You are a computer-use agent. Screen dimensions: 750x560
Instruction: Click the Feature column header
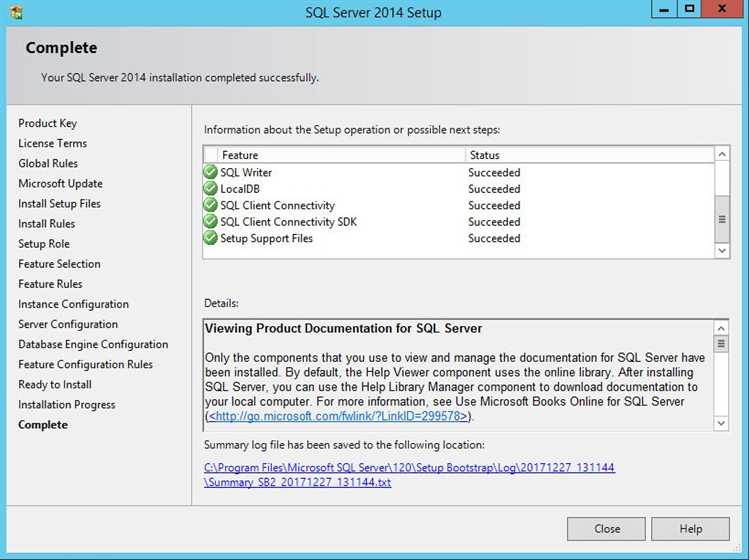coord(342,155)
